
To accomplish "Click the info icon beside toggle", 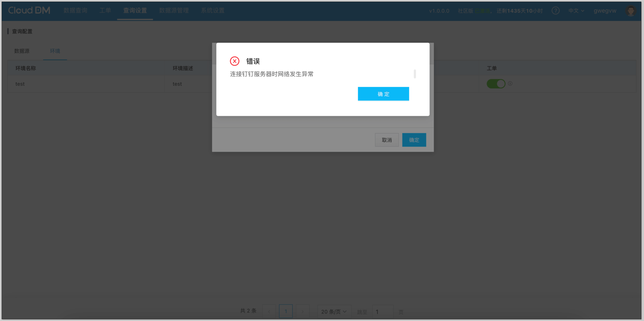I will click(x=510, y=83).
